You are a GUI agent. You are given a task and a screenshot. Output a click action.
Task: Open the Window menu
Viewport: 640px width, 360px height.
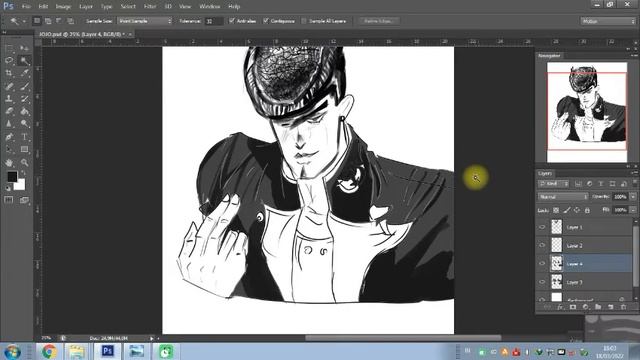click(209, 7)
